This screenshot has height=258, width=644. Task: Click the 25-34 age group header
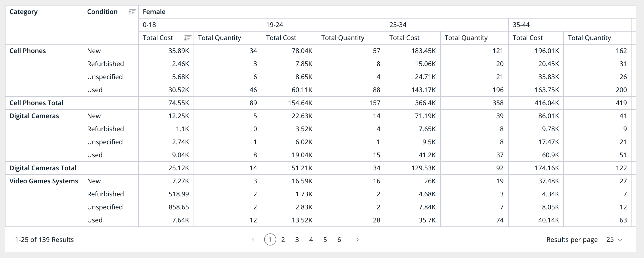click(398, 25)
